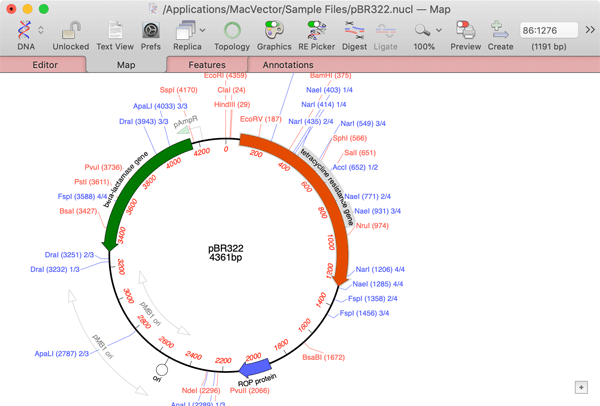Switch to the Editor tab

45,65
